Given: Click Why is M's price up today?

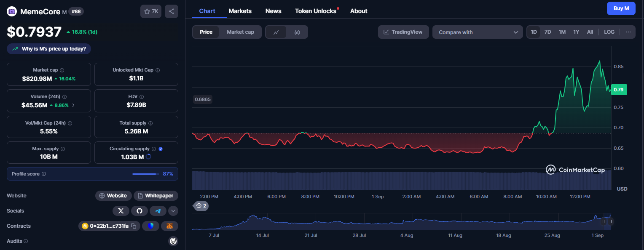Looking at the screenshot, I should 49,49.
